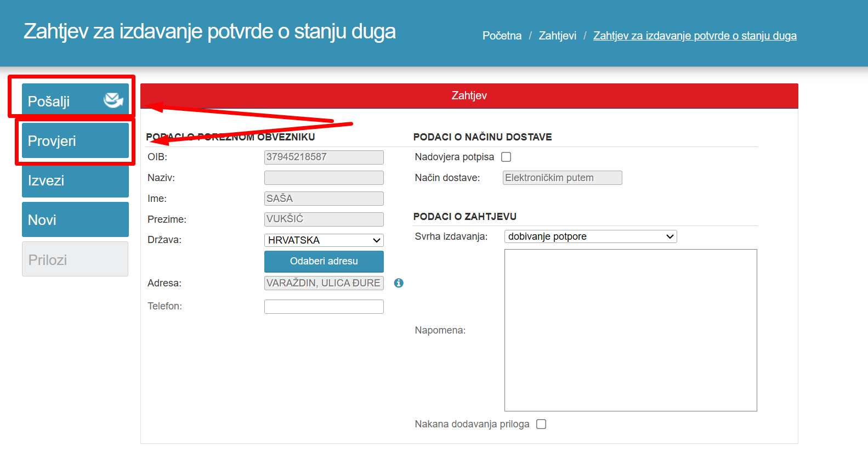Click the red Zahtjev panel header
The height and width of the screenshot is (474, 868).
point(469,96)
